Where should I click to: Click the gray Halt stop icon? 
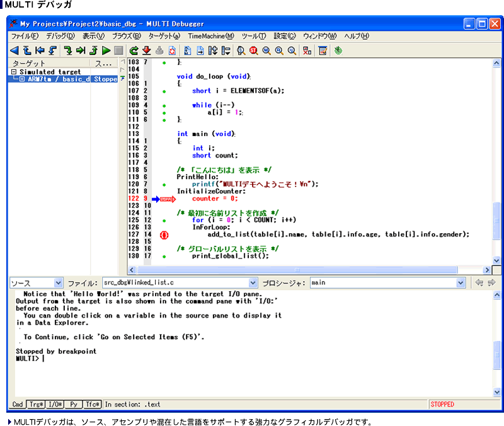click(x=118, y=50)
